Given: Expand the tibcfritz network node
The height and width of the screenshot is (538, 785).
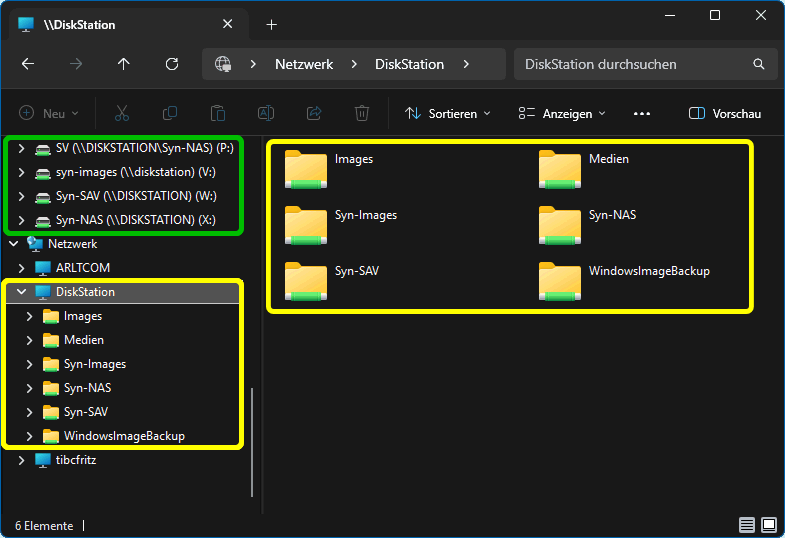Looking at the screenshot, I should click(x=21, y=460).
